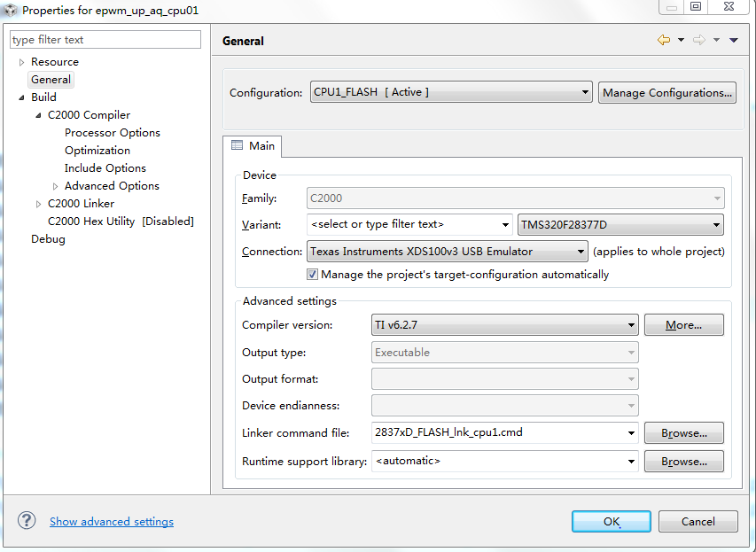Collapse the C2000 Compiler tree node
This screenshot has height=552, width=756.
[x=38, y=115]
